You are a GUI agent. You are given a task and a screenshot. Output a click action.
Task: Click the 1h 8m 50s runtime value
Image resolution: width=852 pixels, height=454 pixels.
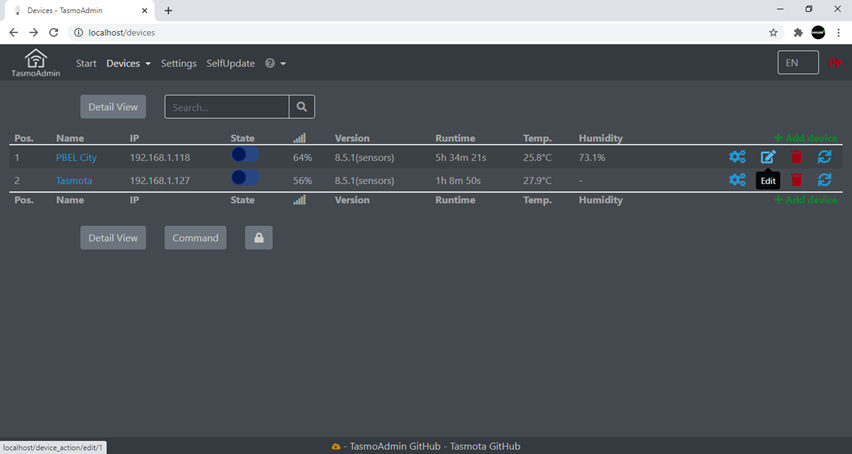[x=458, y=180]
